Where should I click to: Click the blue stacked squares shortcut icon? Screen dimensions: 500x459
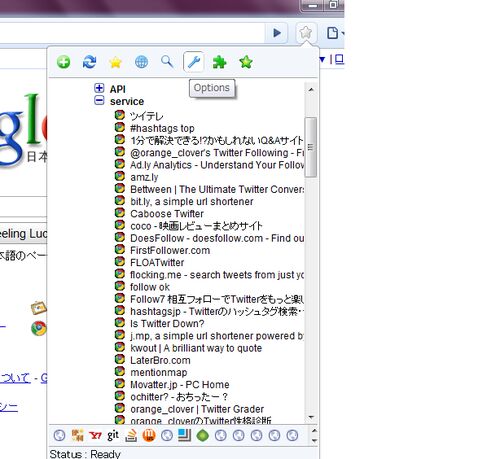pyautogui.click(x=184, y=435)
